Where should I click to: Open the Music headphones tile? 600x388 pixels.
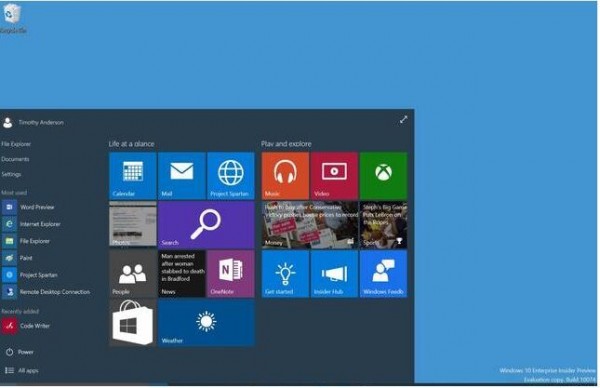click(x=285, y=176)
